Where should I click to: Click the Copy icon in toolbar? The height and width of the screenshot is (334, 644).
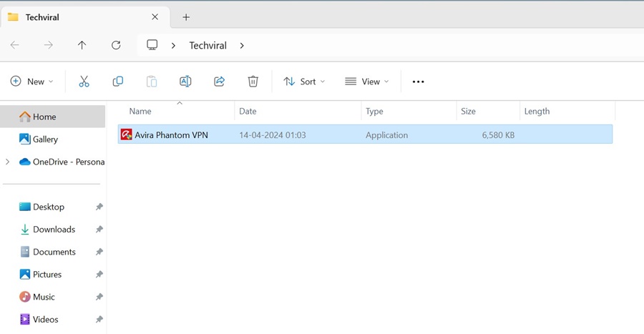pyautogui.click(x=118, y=82)
